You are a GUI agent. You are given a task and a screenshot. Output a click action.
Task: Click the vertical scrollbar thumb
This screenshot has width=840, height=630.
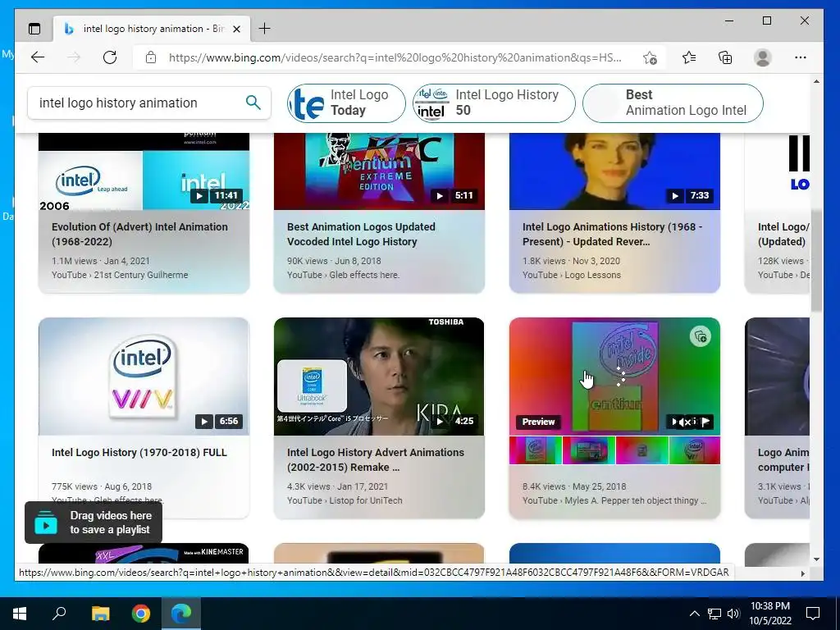pos(816,260)
